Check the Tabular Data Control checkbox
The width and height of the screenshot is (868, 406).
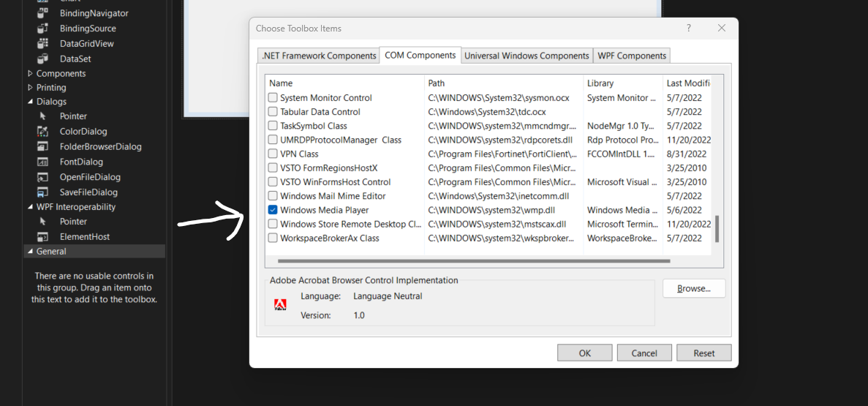pos(272,112)
